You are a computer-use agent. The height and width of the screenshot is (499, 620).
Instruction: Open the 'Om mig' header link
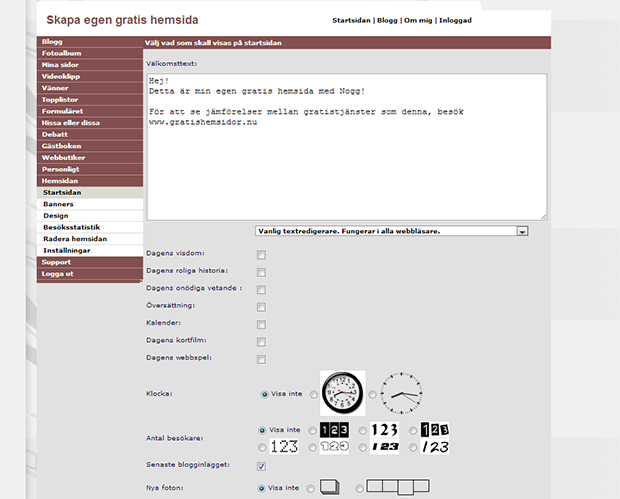click(418, 20)
